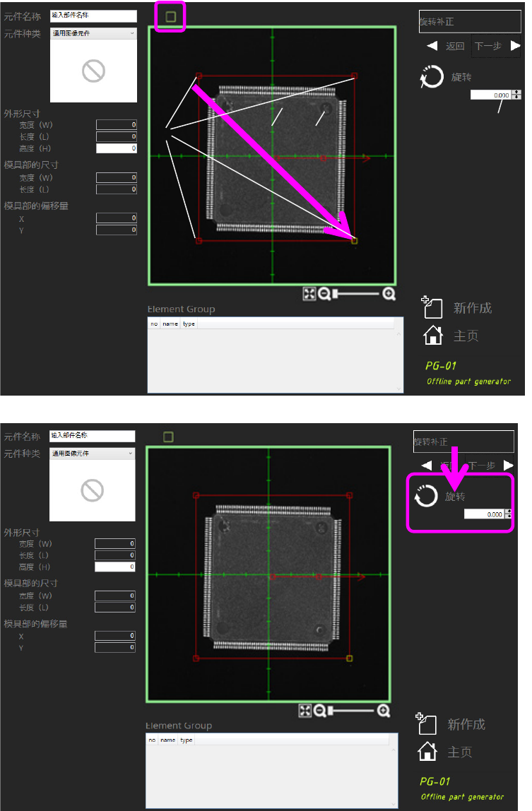Click the 主页 home icon in the lower window
This screenshot has height=811, width=532.
(x=427, y=751)
